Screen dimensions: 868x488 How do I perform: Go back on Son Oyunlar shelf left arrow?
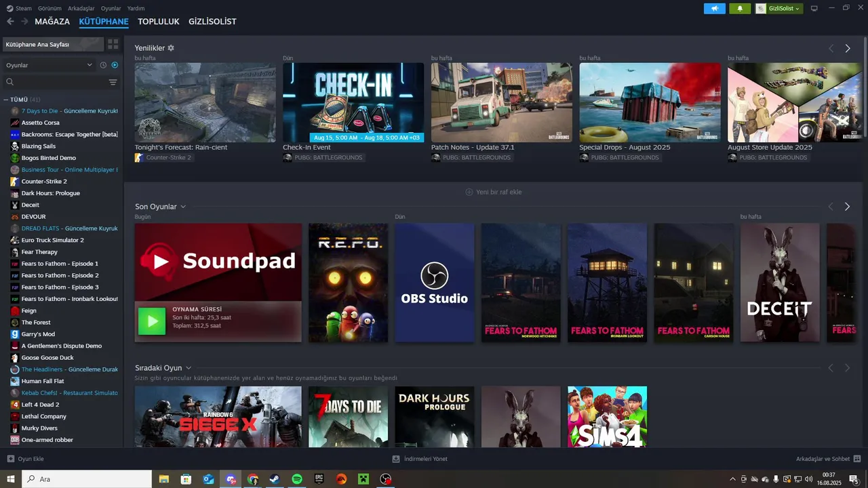pos(831,206)
